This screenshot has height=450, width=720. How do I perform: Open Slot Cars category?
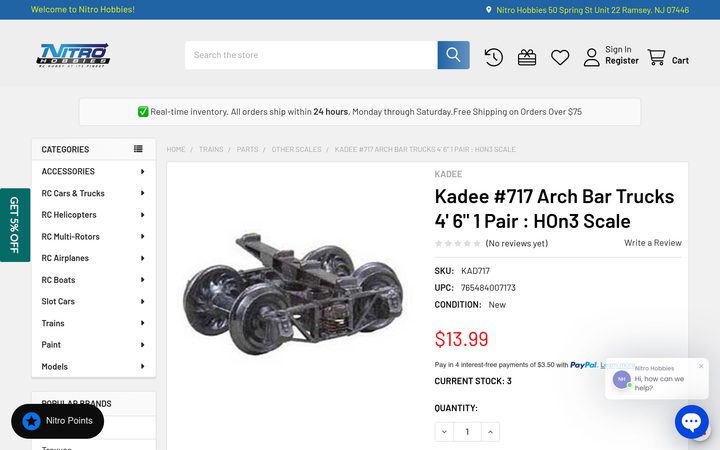click(58, 301)
